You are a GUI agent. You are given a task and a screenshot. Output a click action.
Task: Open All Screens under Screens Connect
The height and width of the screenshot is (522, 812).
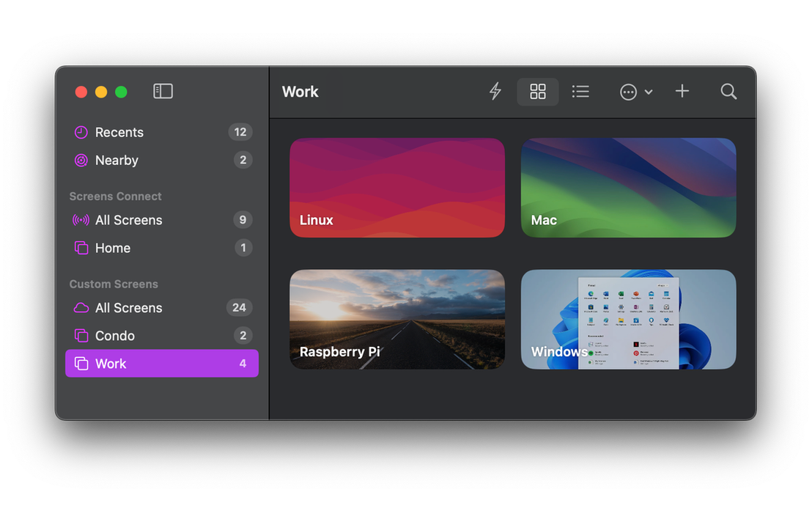click(x=162, y=220)
